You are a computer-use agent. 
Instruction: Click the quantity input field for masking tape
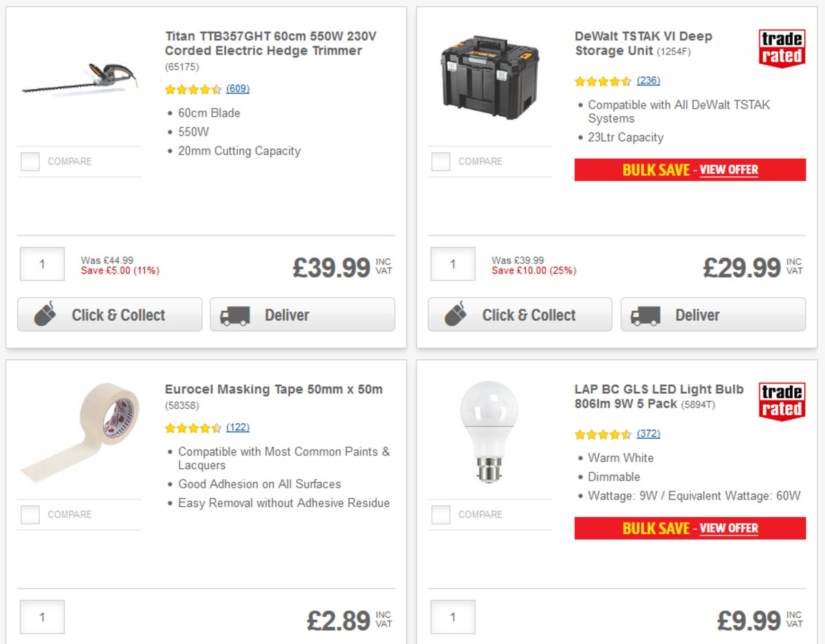(42, 617)
